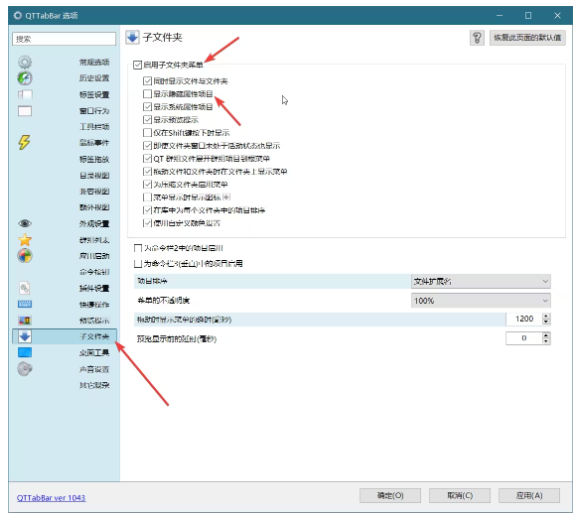
Task: Open the menu opacity 100% dropdown
Action: tap(480, 300)
